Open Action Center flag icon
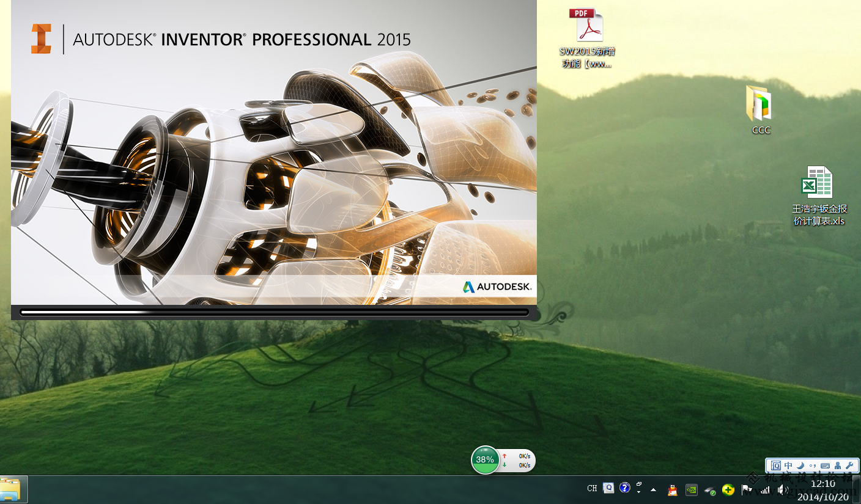The width and height of the screenshot is (861, 504). [x=746, y=489]
